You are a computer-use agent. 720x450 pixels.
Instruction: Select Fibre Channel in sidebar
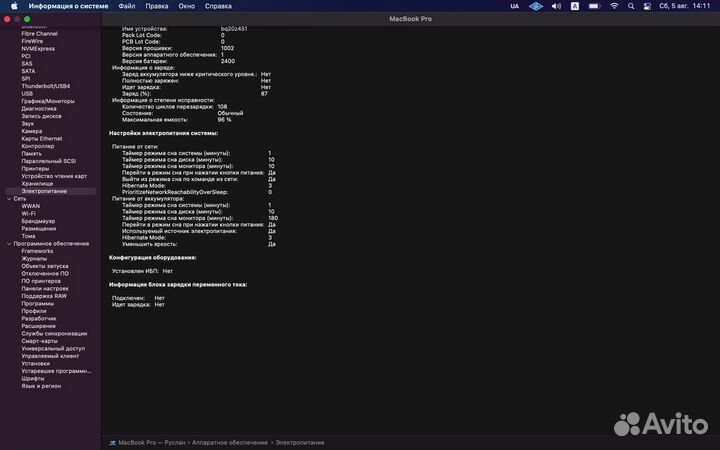click(39, 34)
